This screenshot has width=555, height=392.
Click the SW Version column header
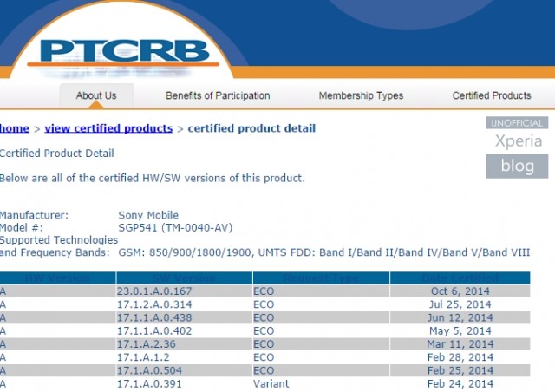tap(184, 278)
